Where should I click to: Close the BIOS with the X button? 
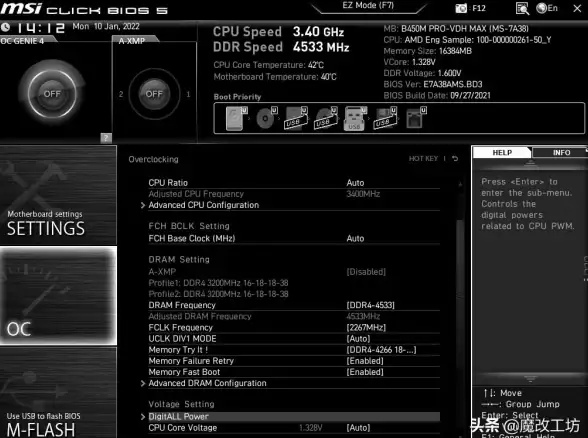(x=577, y=8)
